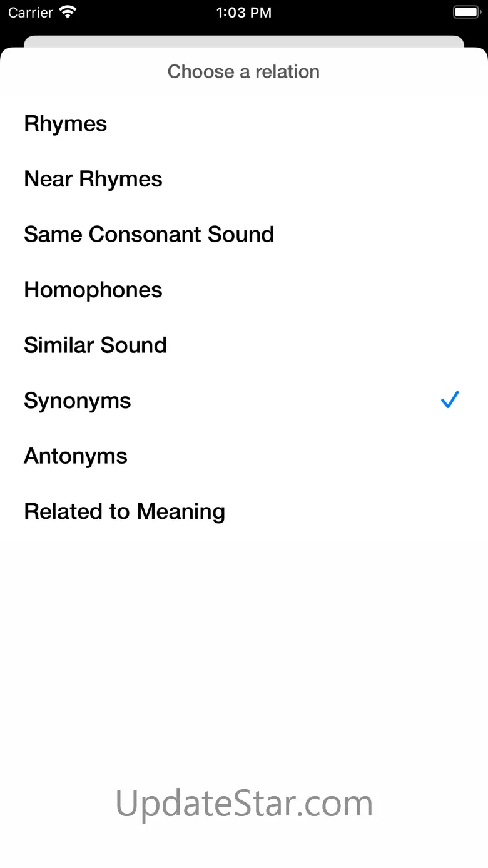Tap the 1:03 PM clock
This screenshot has height=868, width=488.
coord(244,13)
